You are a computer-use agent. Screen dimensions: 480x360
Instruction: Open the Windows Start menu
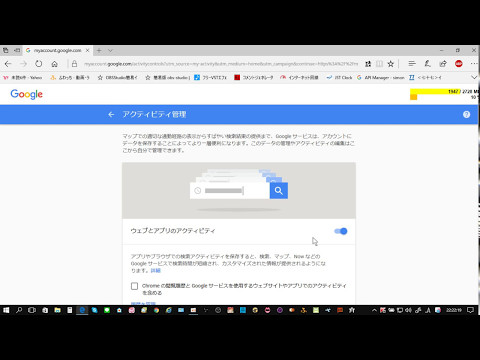click(6, 310)
